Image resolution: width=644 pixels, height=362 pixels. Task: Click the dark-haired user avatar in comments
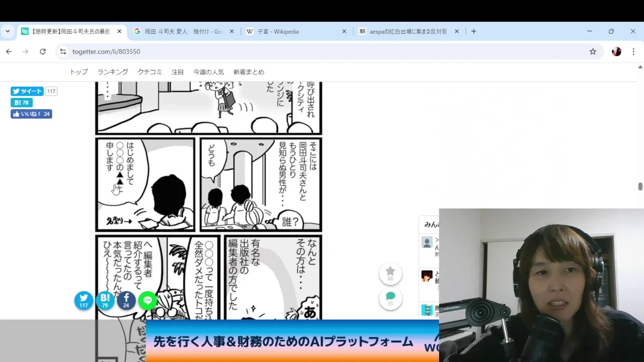tap(427, 276)
